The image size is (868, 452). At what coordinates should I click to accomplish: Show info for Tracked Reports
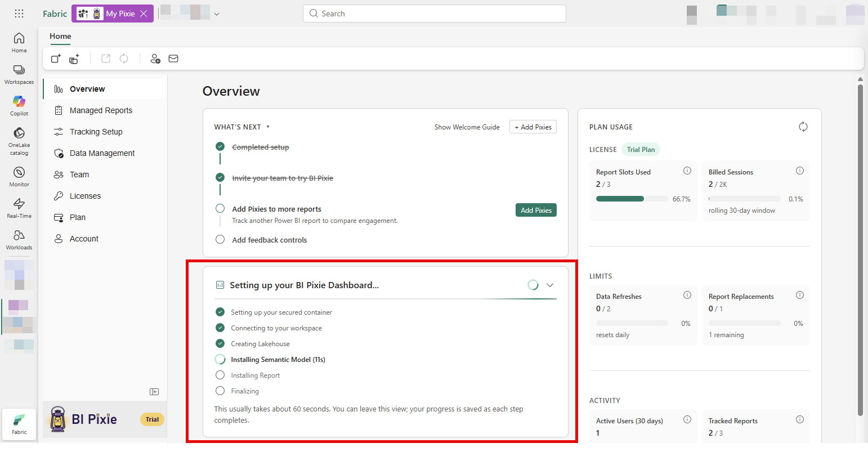pyautogui.click(x=799, y=419)
